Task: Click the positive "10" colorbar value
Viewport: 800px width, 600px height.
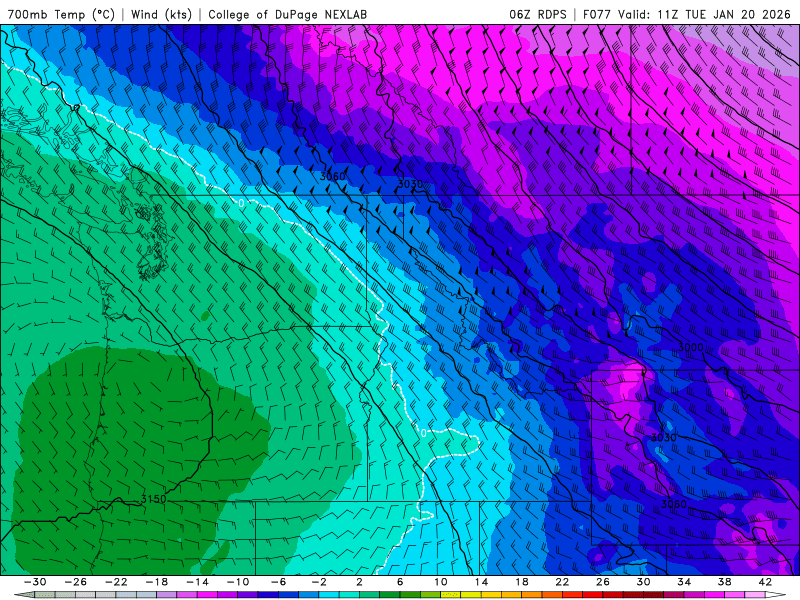Action: click(441, 582)
